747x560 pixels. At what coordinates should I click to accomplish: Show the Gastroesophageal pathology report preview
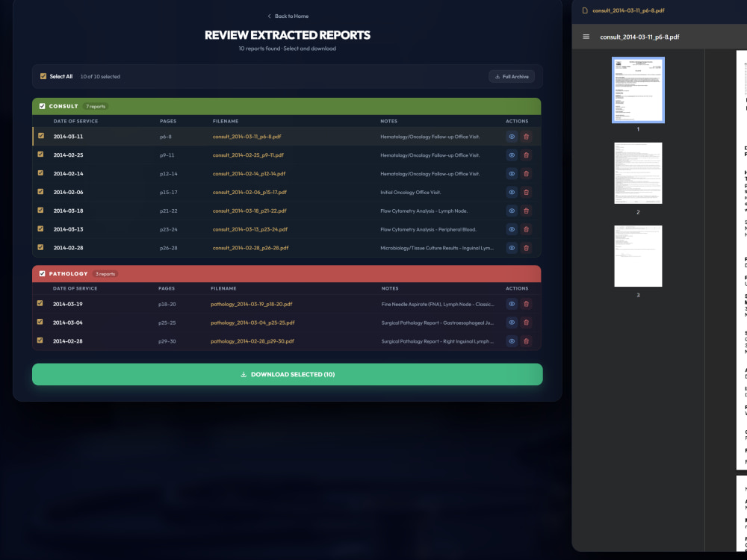pos(512,323)
